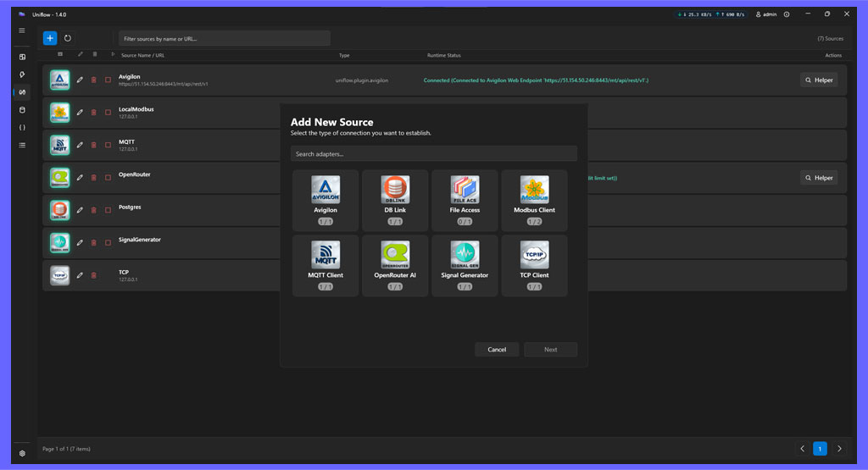
Task: Click the Runtime Status column header
Action: [444, 55]
